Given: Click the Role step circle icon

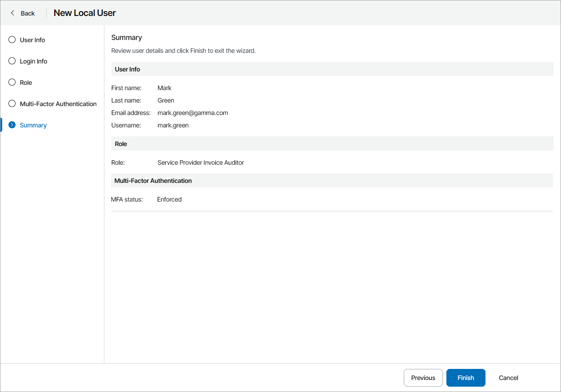Looking at the screenshot, I should coord(12,82).
